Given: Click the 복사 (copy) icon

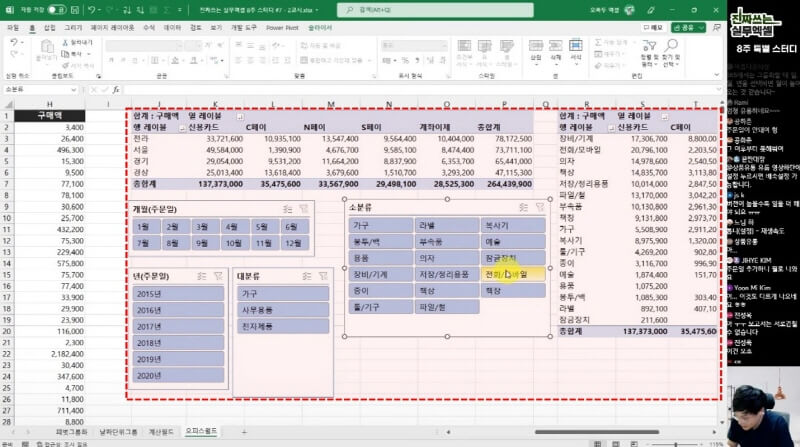Looking at the screenshot, I should click(65, 54).
